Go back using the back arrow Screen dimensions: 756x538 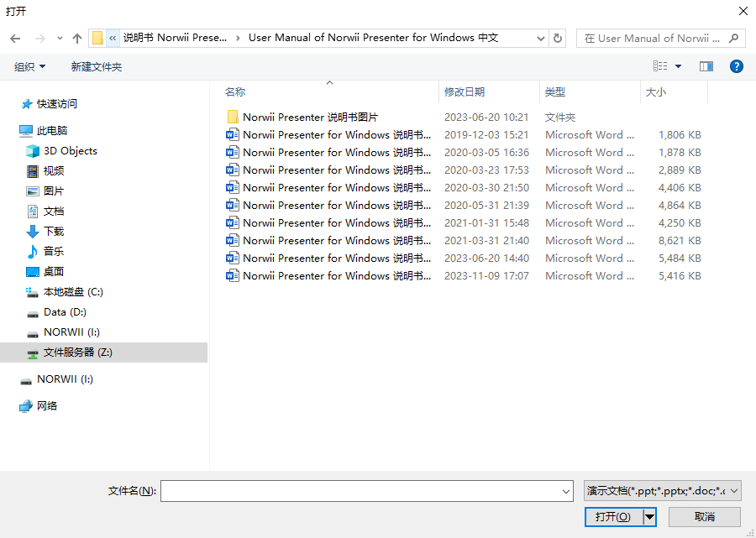(x=15, y=39)
